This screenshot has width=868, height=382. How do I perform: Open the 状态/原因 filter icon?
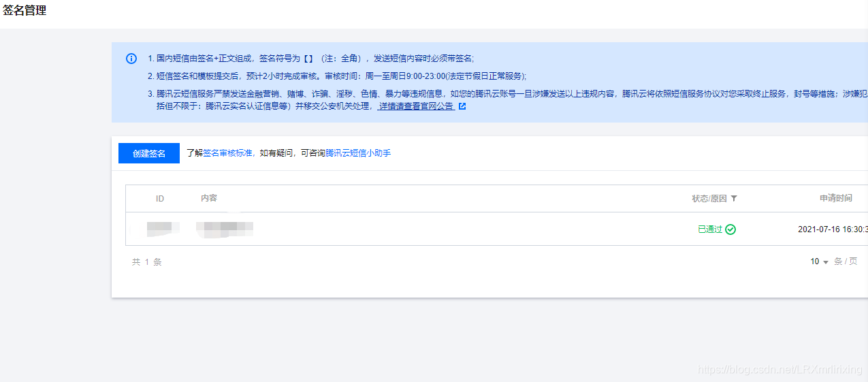(x=734, y=199)
